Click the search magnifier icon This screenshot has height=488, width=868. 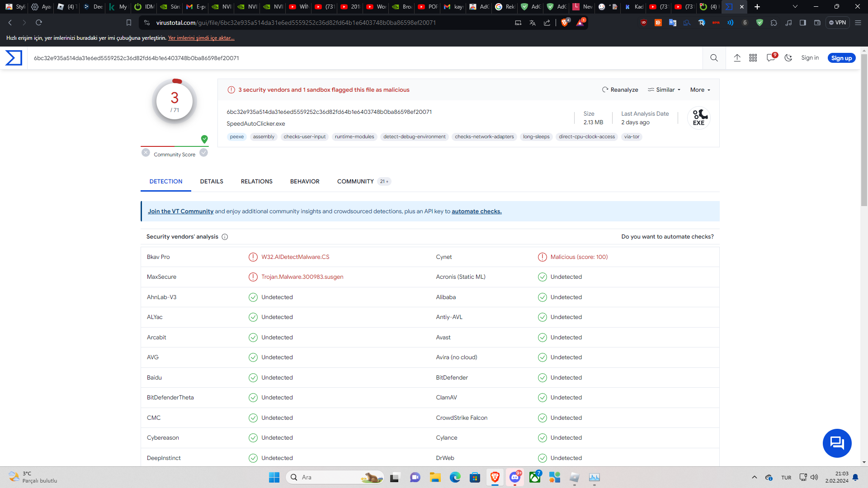(x=714, y=58)
